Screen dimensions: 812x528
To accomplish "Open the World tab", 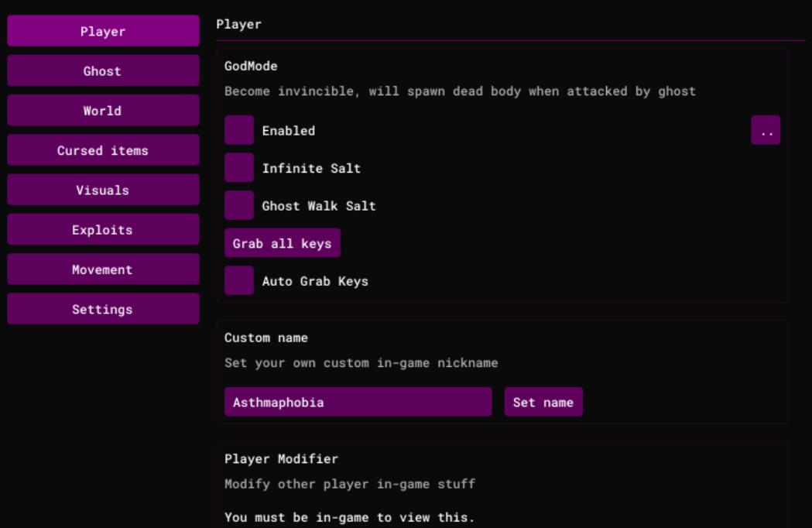I will point(103,111).
